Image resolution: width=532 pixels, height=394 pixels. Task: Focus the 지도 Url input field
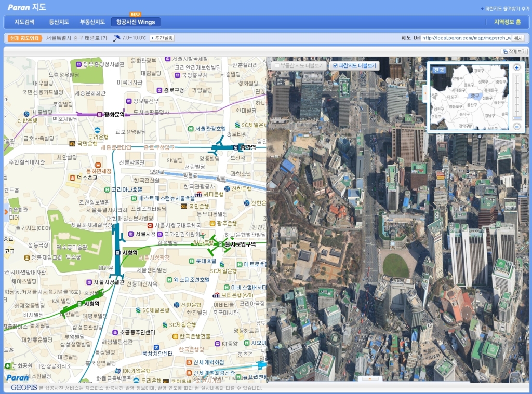pos(467,38)
